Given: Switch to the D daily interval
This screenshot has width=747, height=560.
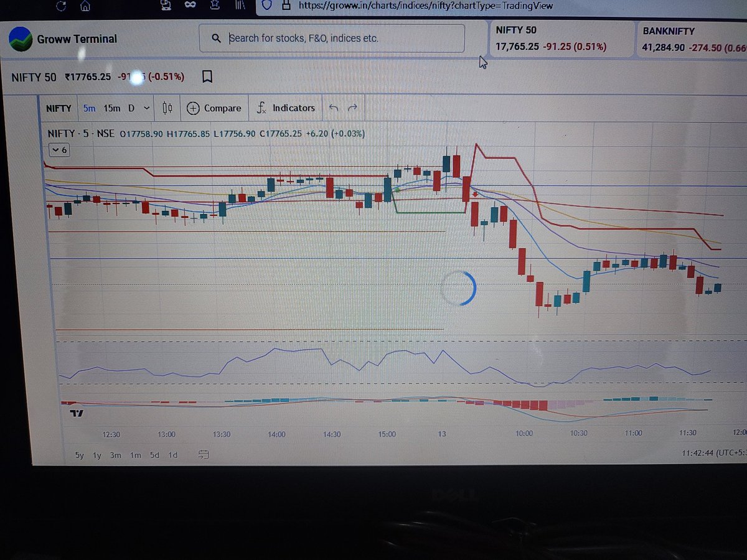Looking at the screenshot, I should point(131,108).
